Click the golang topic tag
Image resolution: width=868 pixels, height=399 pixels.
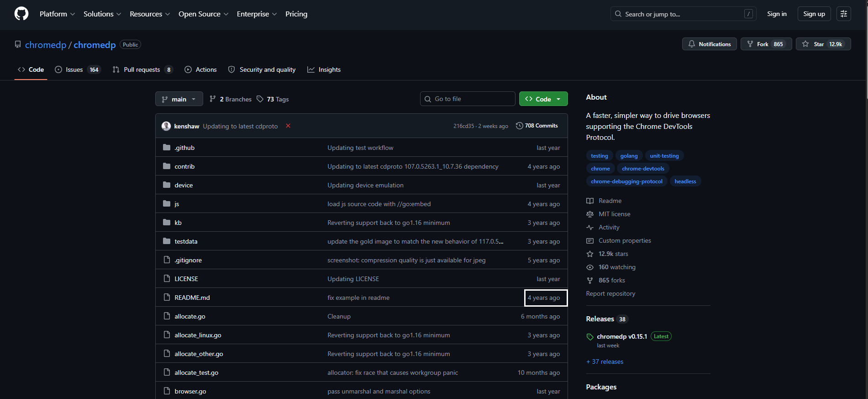tap(629, 156)
